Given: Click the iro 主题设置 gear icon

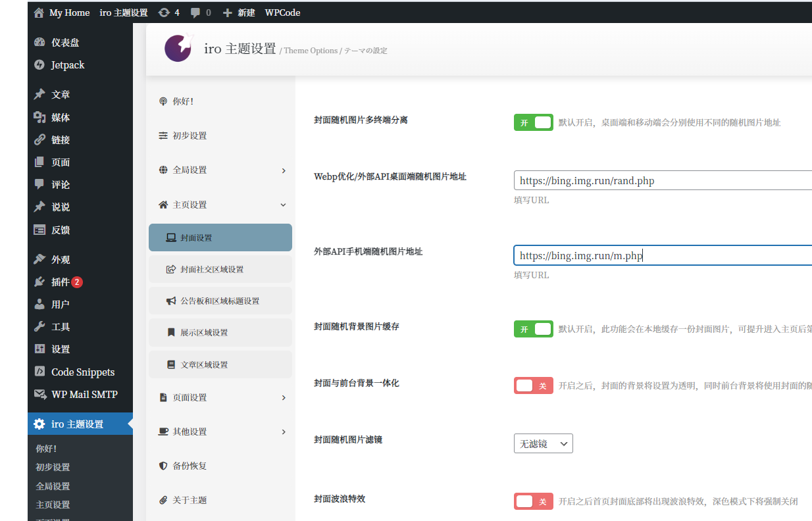Looking at the screenshot, I should click(39, 424).
